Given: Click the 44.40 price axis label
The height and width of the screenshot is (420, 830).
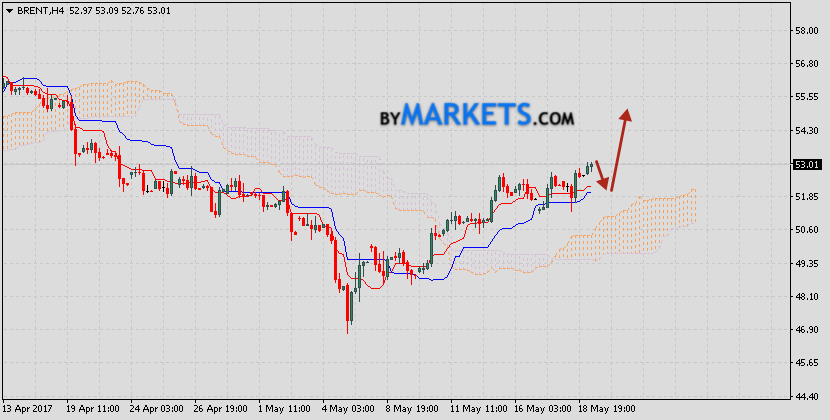Looking at the screenshot, I should pos(806,395).
